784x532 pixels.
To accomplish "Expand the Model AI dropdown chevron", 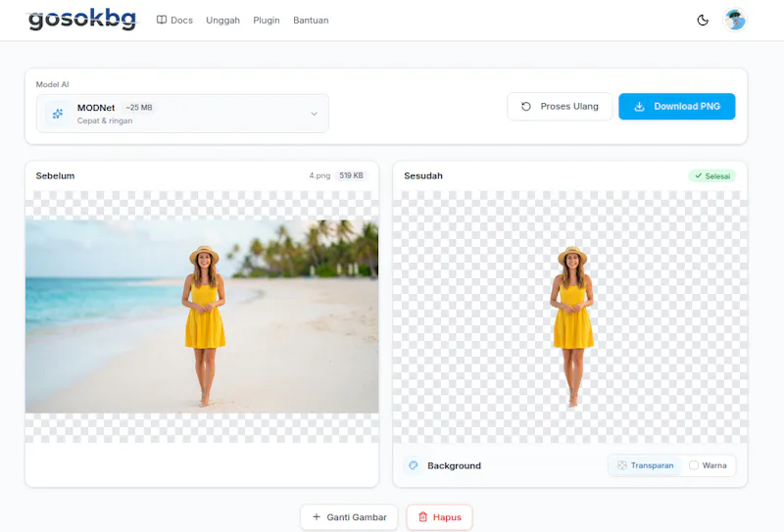I will click(x=314, y=114).
